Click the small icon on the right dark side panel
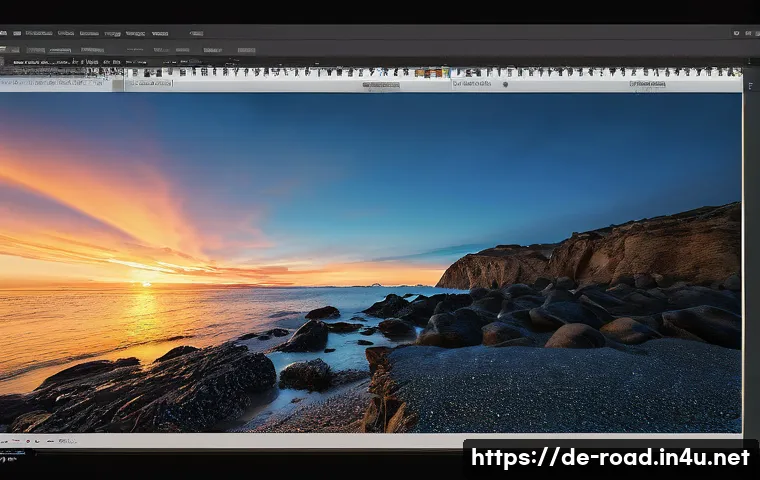 tap(751, 86)
